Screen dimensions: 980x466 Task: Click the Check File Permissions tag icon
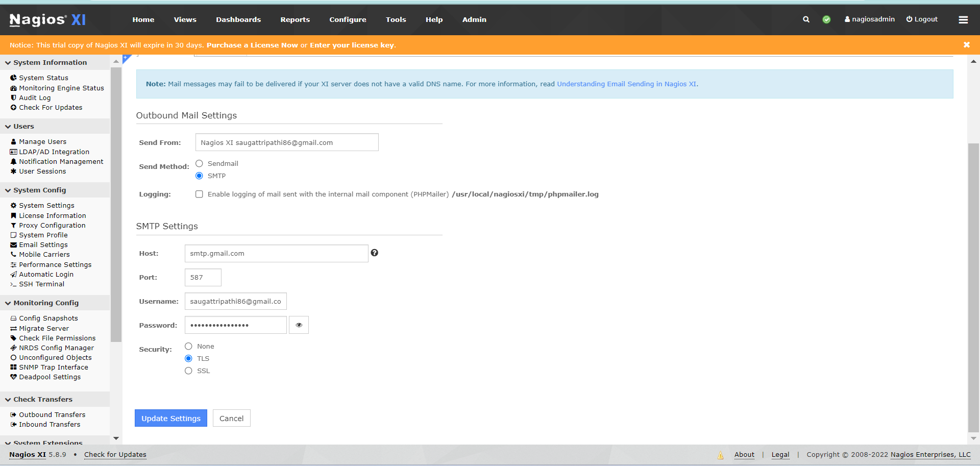(13, 338)
